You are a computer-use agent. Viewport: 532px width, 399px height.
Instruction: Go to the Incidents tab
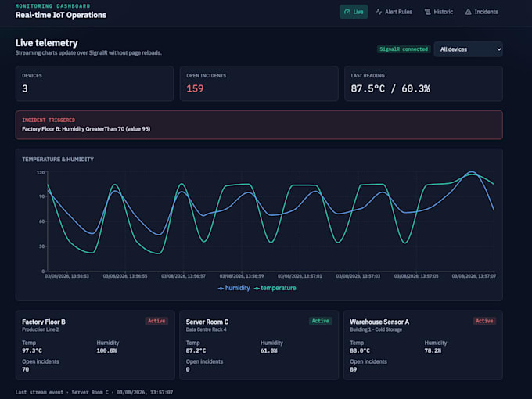pos(481,12)
